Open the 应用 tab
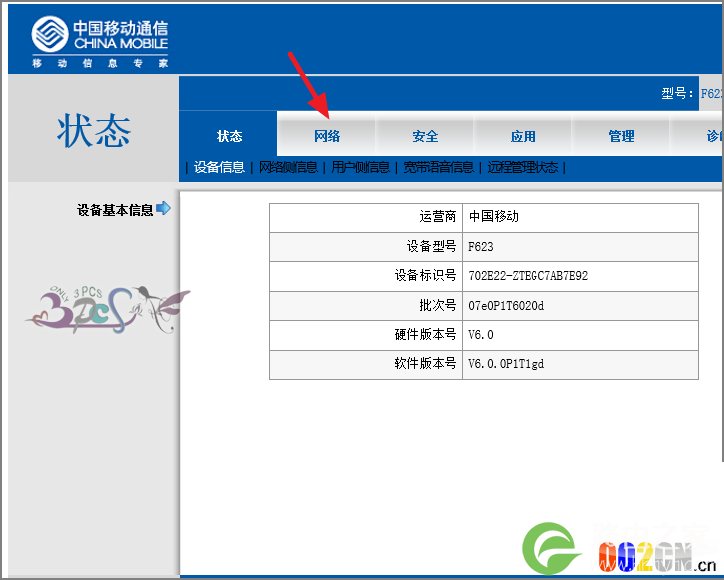The image size is (724, 580). pos(523,136)
